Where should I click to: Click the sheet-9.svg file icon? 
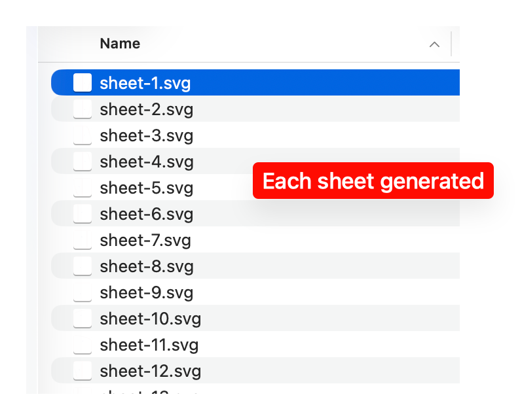click(83, 292)
